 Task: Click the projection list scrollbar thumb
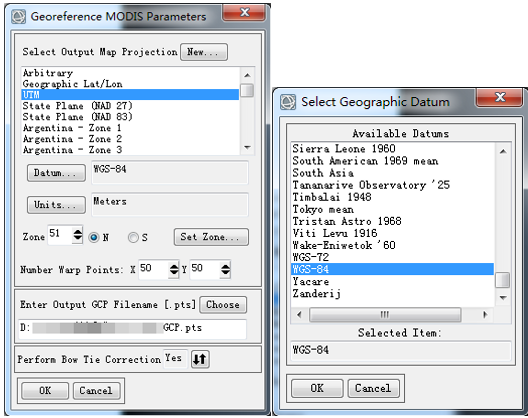point(248,90)
